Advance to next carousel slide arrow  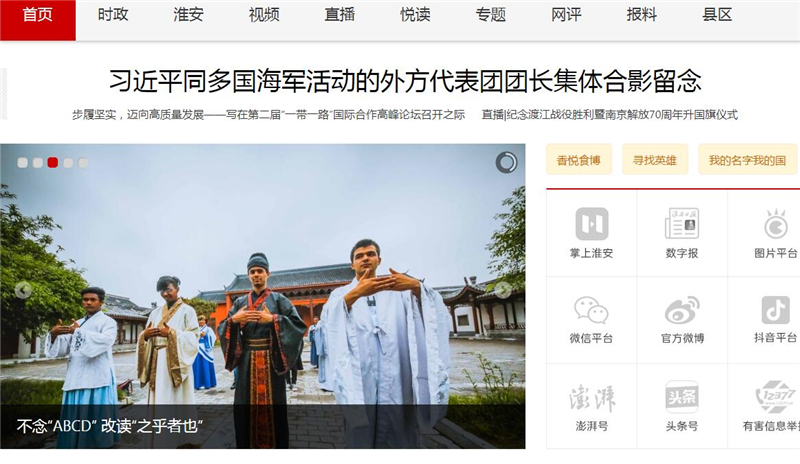point(503,290)
